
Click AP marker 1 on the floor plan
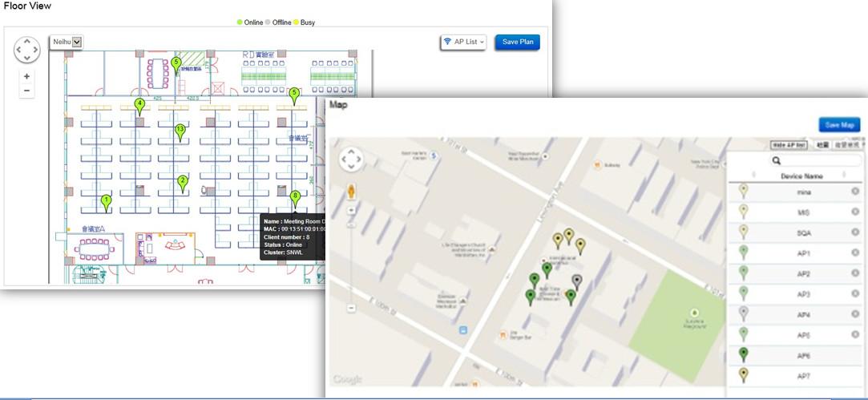pos(106,201)
